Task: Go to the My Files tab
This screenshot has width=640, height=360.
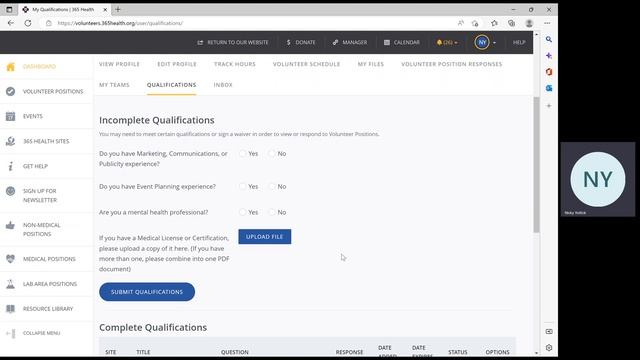Action: pyautogui.click(x=371, y=64)
